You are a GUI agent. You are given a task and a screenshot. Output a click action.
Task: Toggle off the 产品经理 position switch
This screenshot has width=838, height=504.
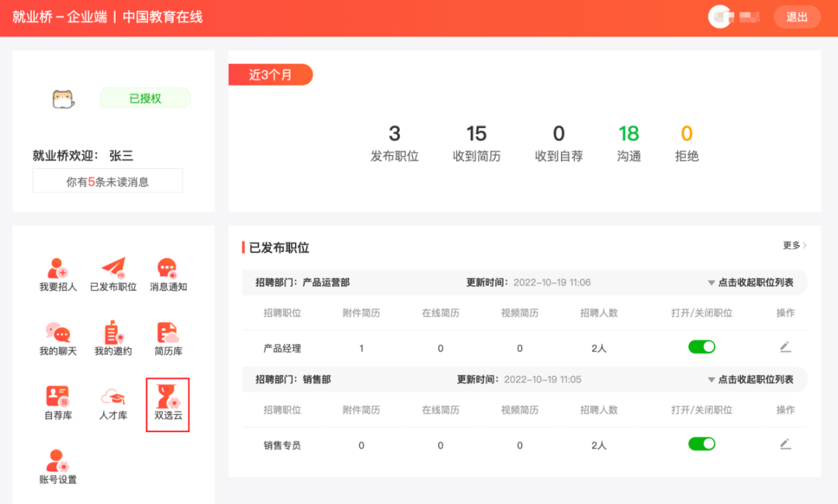pyautogui.click(x=701, y=346)
